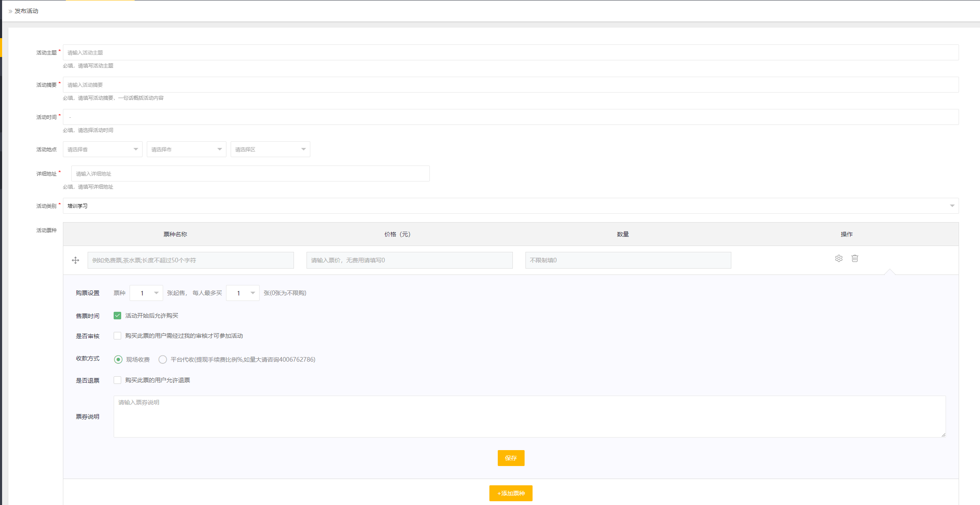Focus the 详细地址 input field
This screenshot has height=505, width=980.
click(250, 174)
